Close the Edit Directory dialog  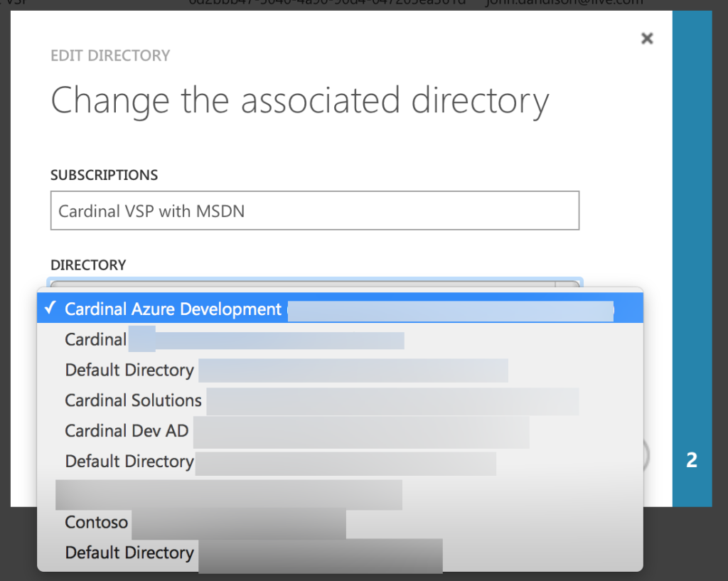click(x=647, y=38)
